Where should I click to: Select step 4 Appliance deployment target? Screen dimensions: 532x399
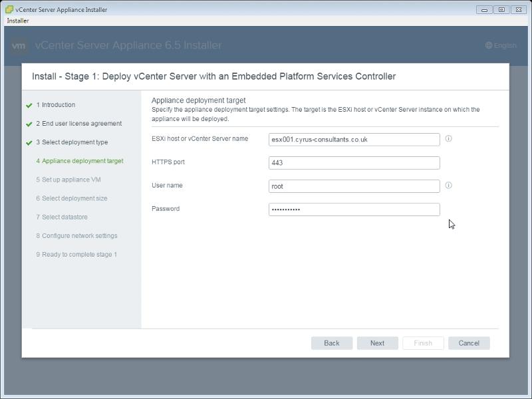pyautogui.click(x=80, y=161)
